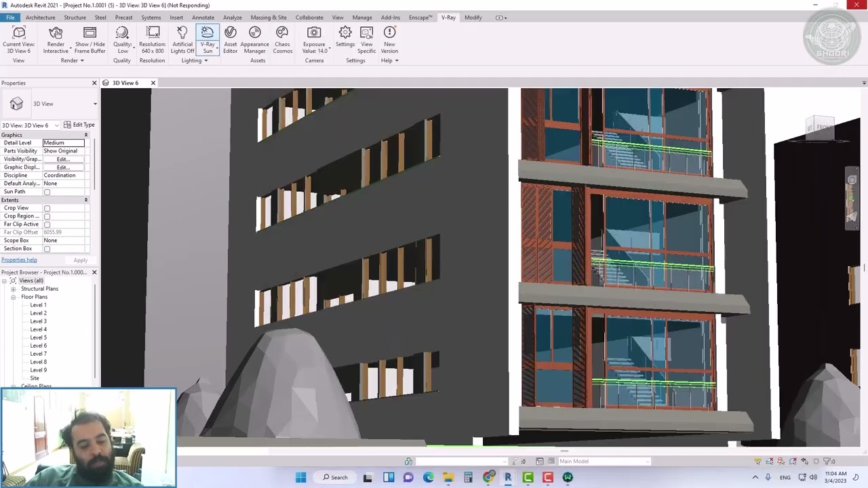The height and width of the screenshot is (488, 868).
Task: Open the Appearance Manager
Action: tap(255, 40)
